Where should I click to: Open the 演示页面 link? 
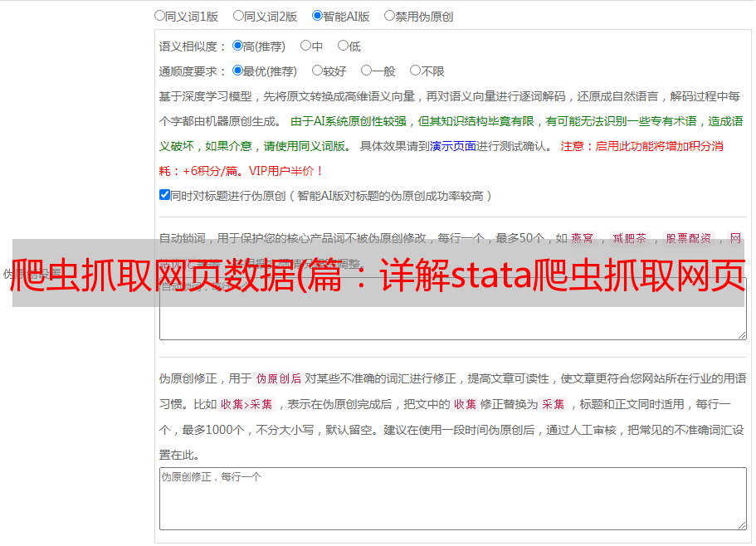click(453, 146)
